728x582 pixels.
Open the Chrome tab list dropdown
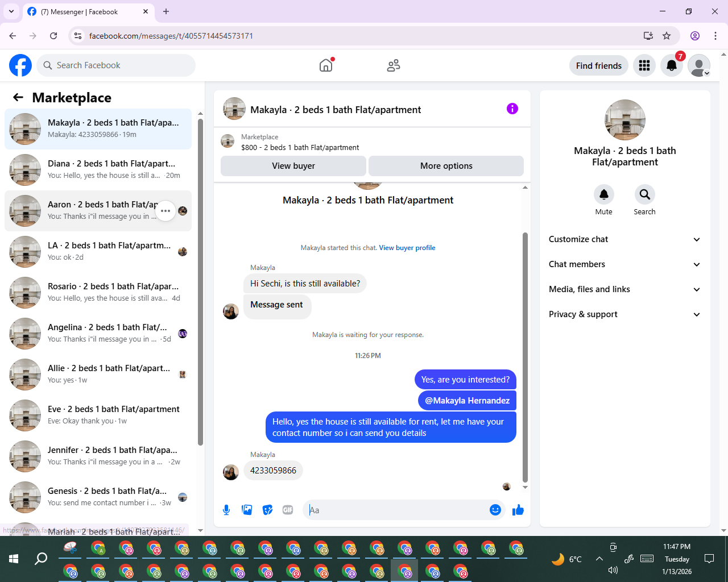pos(11,11)
